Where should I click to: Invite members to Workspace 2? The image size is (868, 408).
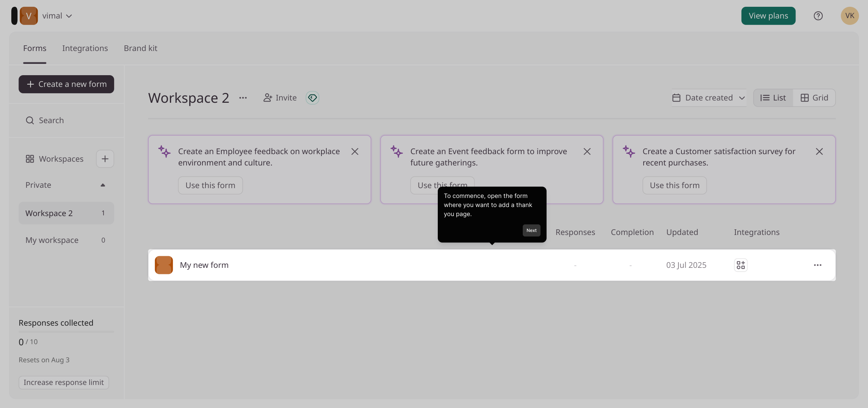(280, 98)
